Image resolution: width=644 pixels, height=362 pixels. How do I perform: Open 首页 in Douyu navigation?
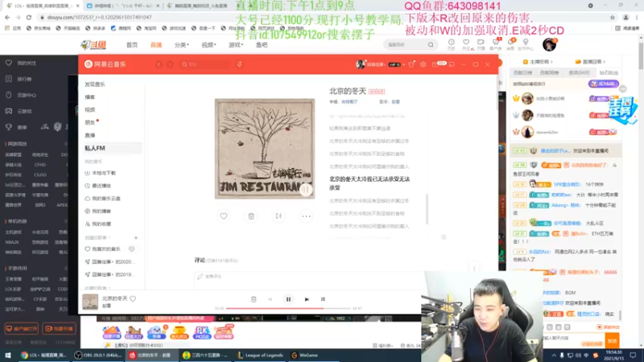point(132,45)
